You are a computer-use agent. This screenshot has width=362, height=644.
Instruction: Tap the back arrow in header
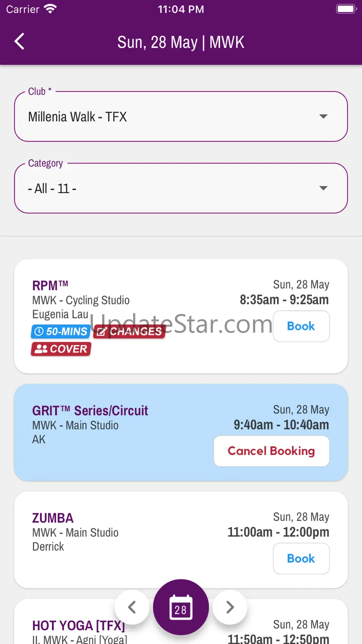point(19,42)
